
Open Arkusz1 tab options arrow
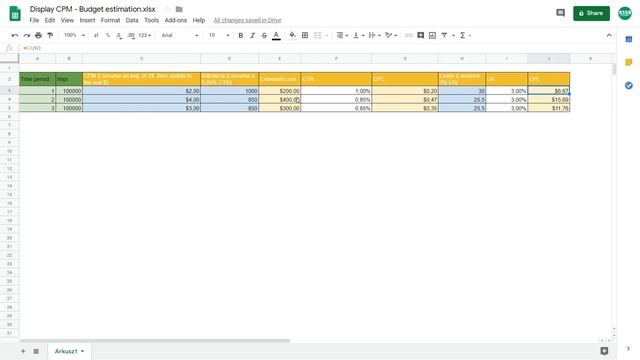coord(82,351)
